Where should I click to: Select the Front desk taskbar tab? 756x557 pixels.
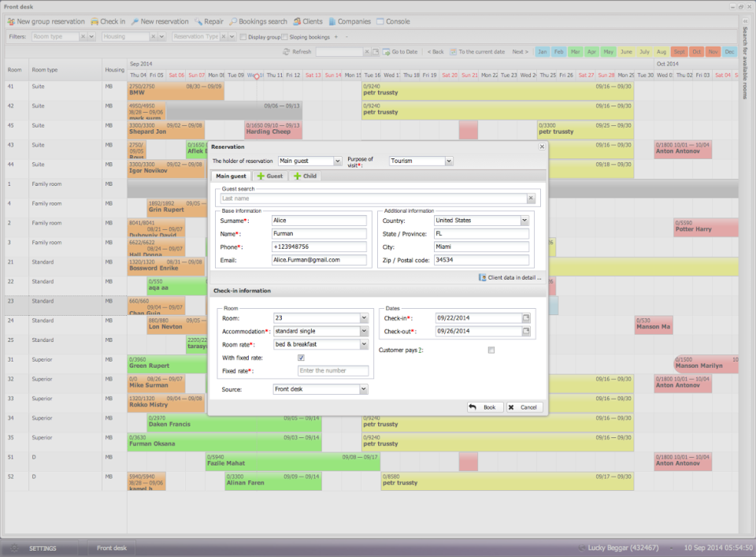pyautogui.click(x=111, y=548)
